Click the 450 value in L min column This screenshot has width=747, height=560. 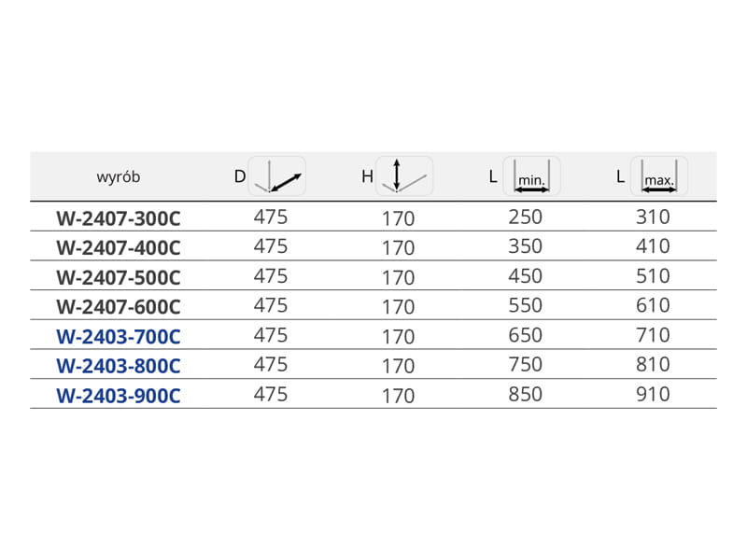pyautogui.click(x=526, y=276)
